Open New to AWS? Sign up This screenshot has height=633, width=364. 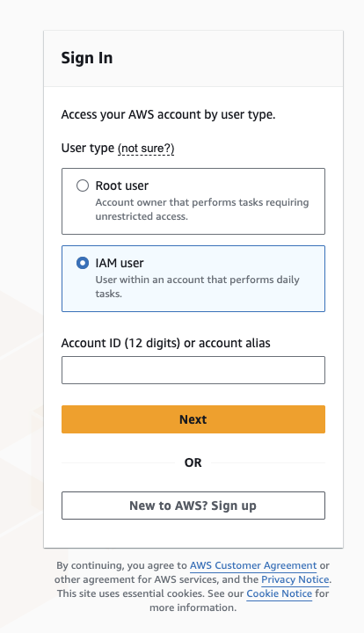pyautogui.click(x=193, y=506)
